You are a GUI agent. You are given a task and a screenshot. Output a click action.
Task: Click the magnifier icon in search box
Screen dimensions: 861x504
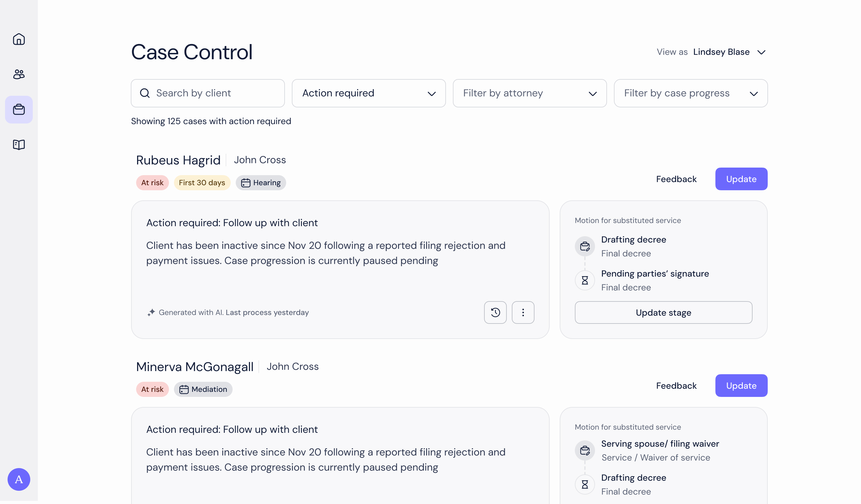coord(145,93)
